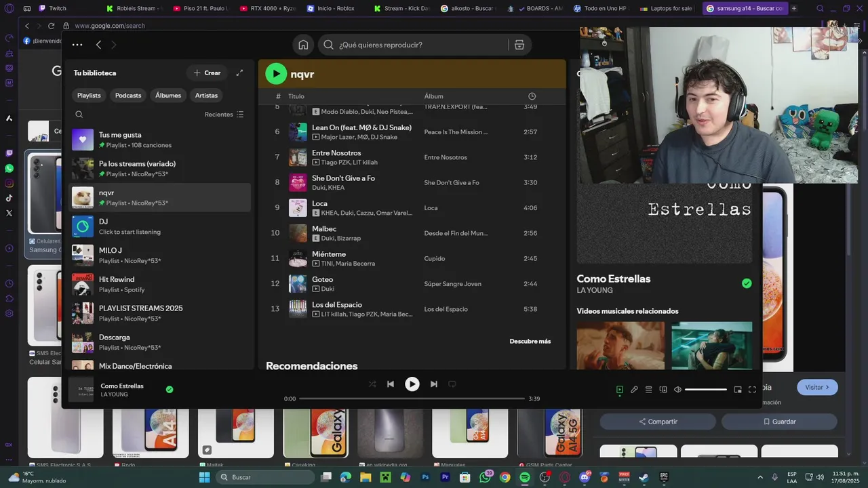Select track She Don't Give a Fo
The height and width of the screenshot is (488, 868).
(412, 182)
